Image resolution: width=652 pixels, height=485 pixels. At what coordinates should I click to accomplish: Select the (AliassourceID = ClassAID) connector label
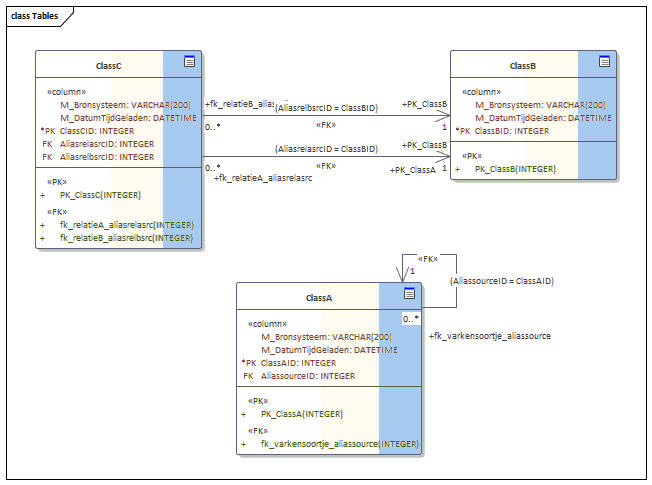pos(502,281)
